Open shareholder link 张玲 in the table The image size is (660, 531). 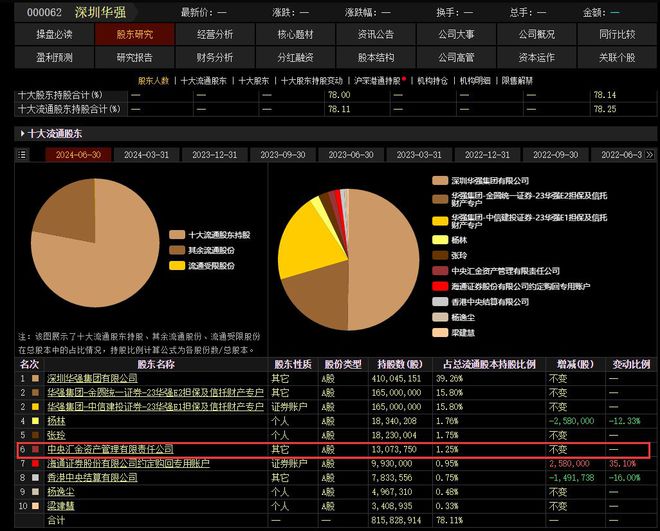56,435
